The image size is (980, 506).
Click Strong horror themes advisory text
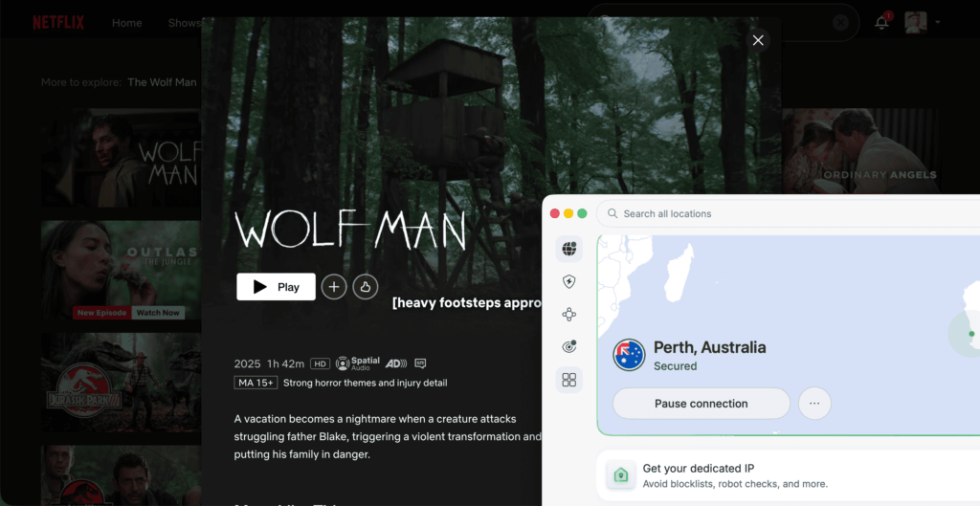[x=365, y=383]
